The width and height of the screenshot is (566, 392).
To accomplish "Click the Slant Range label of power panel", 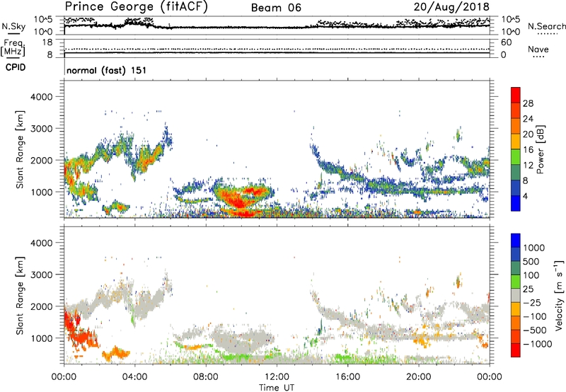I will click(x=20, y=149).
